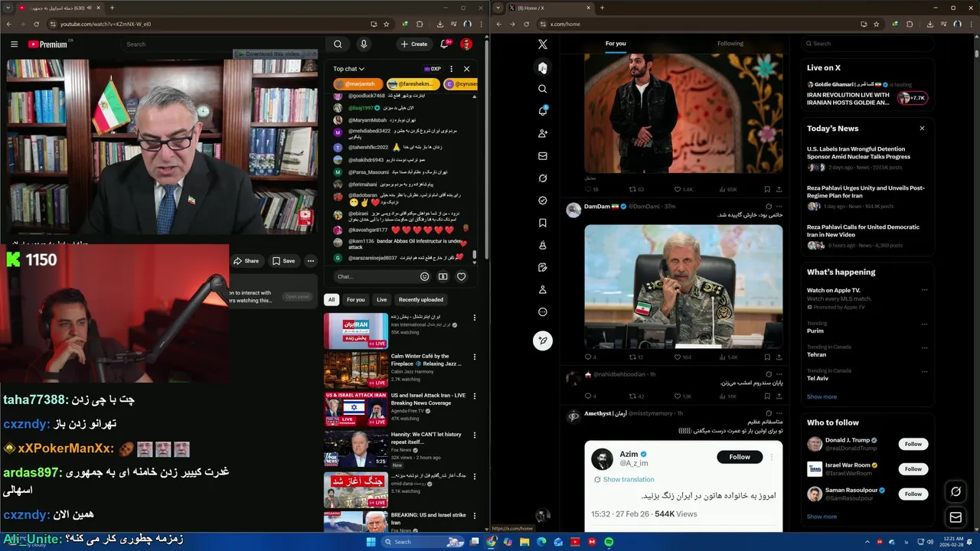This screenshot has width=980, height=551.
Task: Open Super Chat dollar icon
Action: pyautogui.click(x=443, y=276)
